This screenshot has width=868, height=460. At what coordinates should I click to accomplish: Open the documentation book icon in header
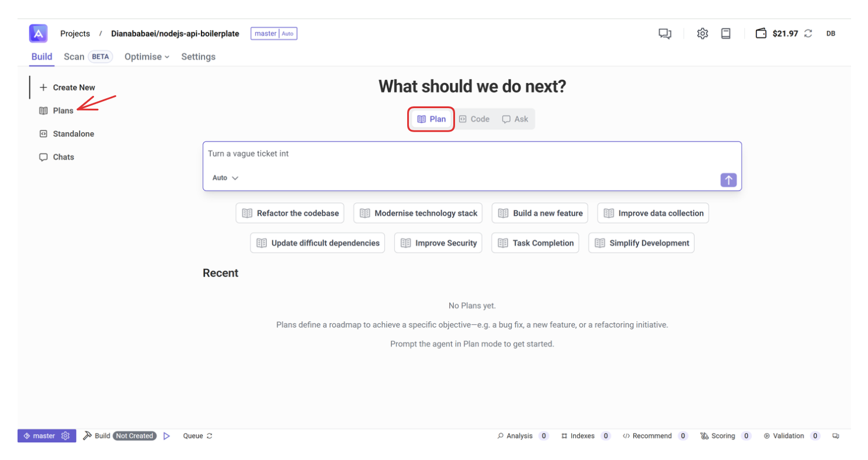point(725,34)
